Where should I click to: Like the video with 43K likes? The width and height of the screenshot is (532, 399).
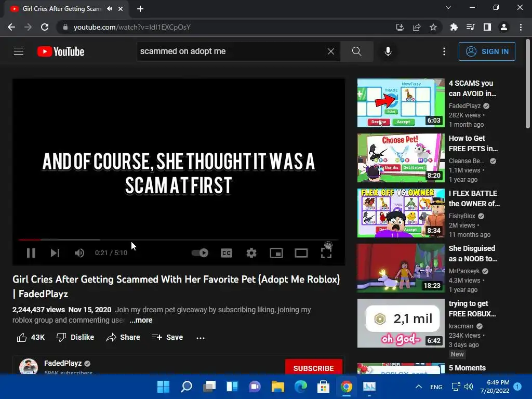[31, 337]
